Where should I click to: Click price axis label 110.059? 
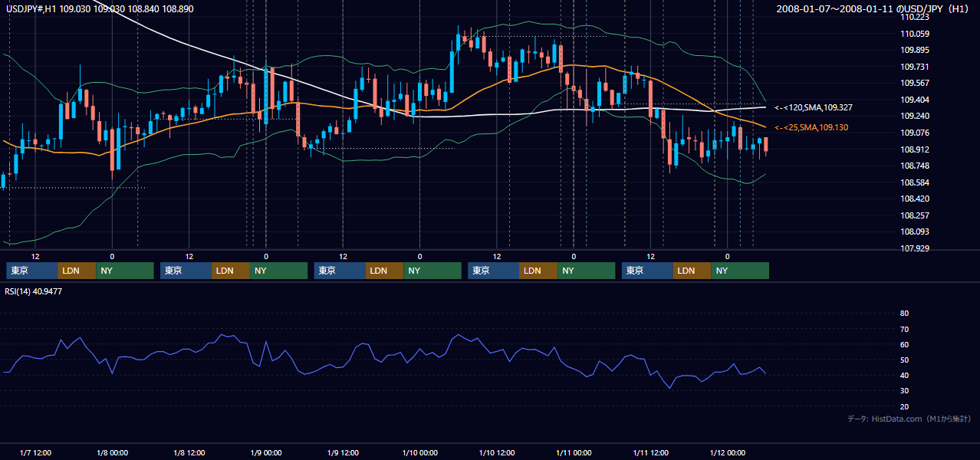[916, 34]
